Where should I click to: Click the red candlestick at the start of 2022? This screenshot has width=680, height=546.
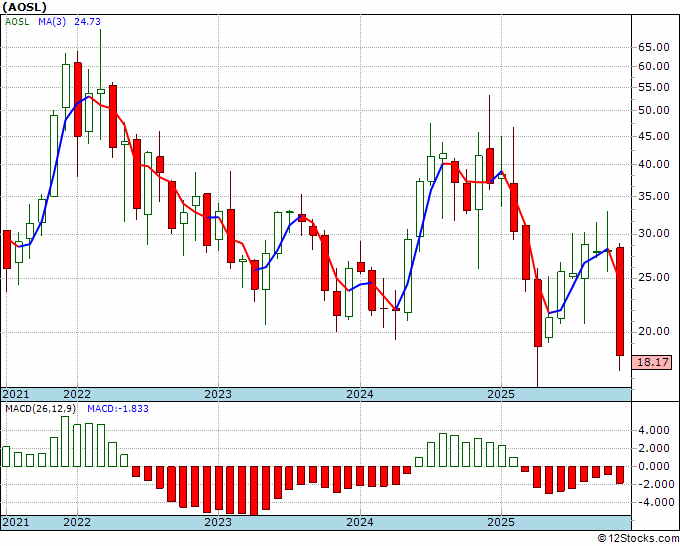click(78, 99)
